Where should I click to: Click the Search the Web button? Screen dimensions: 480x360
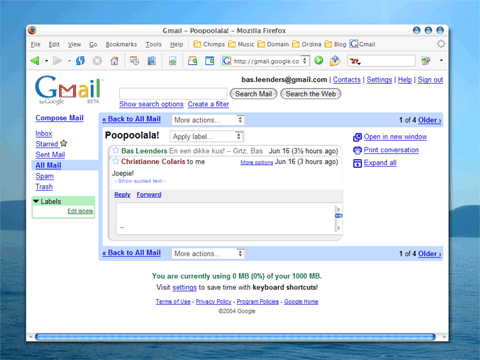pos(311,94)
